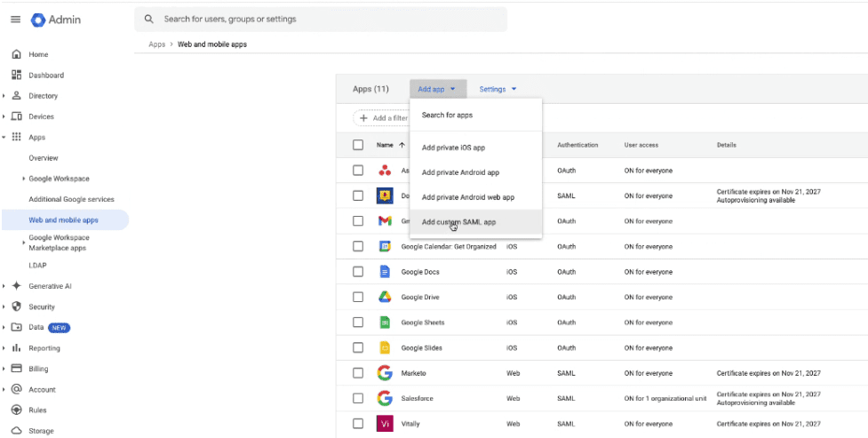Select Add private iOS app
868x438 pixels.
tap(476, 147)
